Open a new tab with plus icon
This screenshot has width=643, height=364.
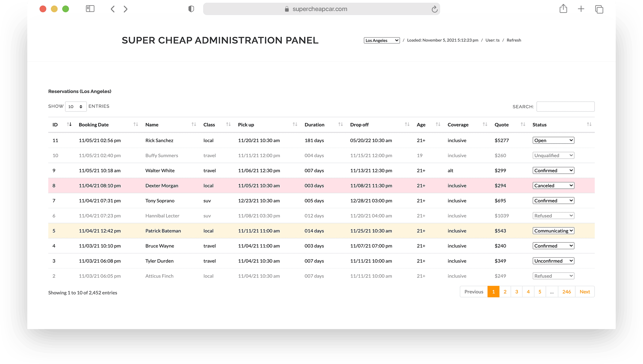pos(581,9)
